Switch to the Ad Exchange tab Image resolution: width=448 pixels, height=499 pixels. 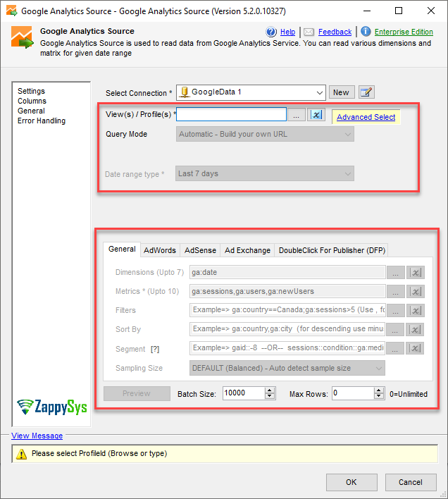coord(247,250)
